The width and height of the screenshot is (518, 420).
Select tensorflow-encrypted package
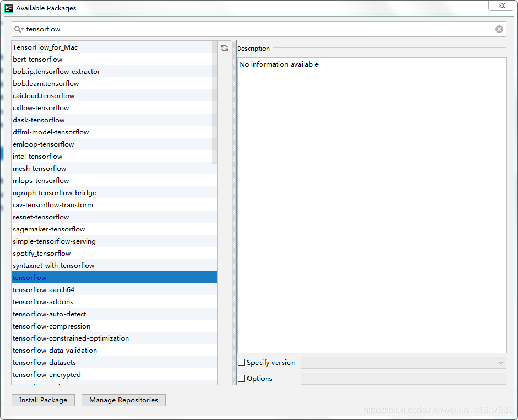[114, 374]
